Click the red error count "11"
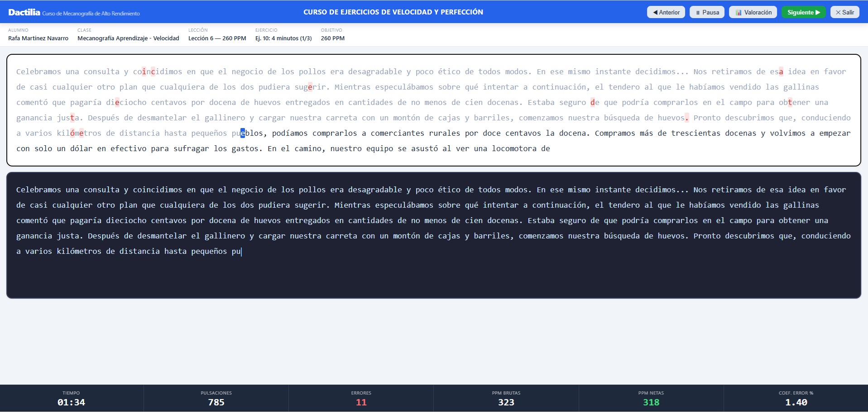Viewport: 868px width, 414px height. click(361, 402)
